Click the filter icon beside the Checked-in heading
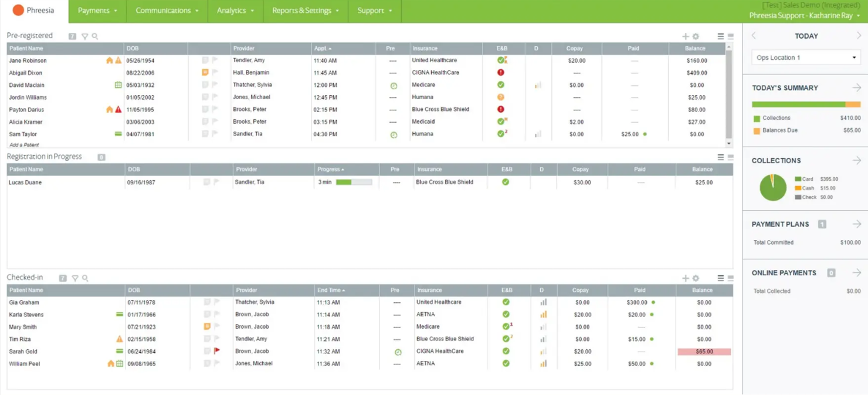The image size is (868, 395). [75, 278]
